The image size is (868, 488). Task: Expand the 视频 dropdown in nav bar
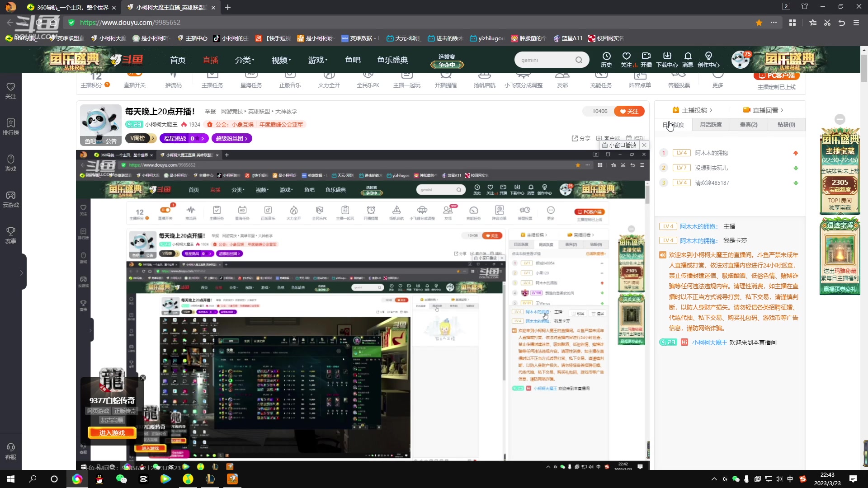(281, 60)
